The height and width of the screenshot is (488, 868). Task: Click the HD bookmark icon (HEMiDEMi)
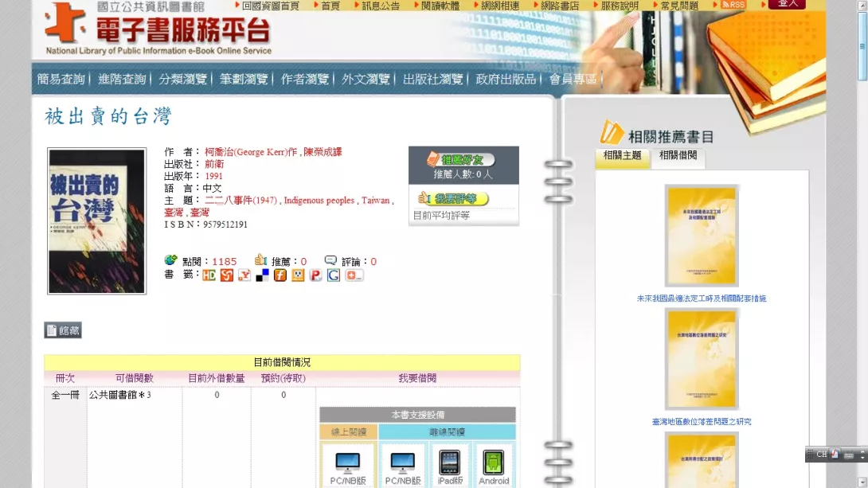point(209,275)
